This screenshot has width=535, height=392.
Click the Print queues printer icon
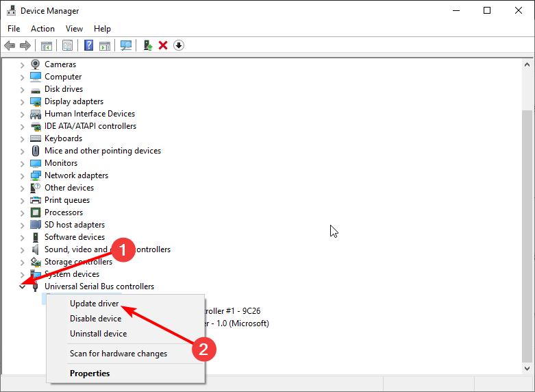click(x=36, y=200)
